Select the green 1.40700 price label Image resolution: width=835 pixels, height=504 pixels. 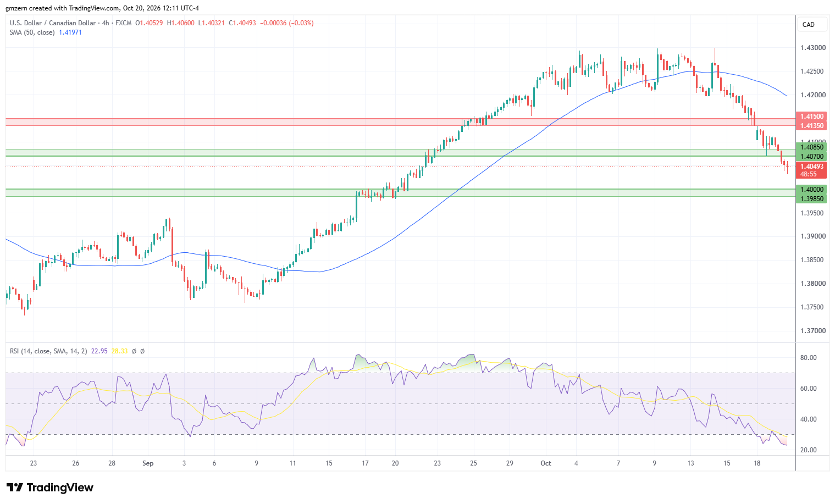coord(812,157)
